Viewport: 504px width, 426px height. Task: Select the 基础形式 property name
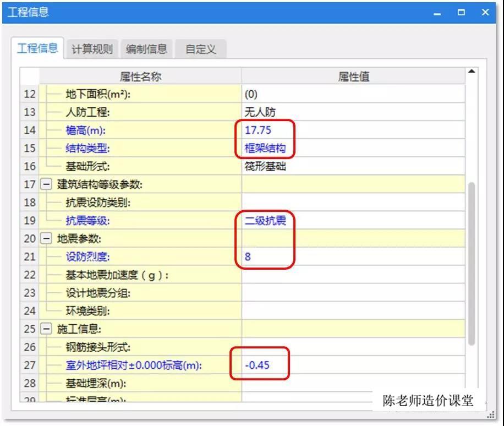[87, 166]
